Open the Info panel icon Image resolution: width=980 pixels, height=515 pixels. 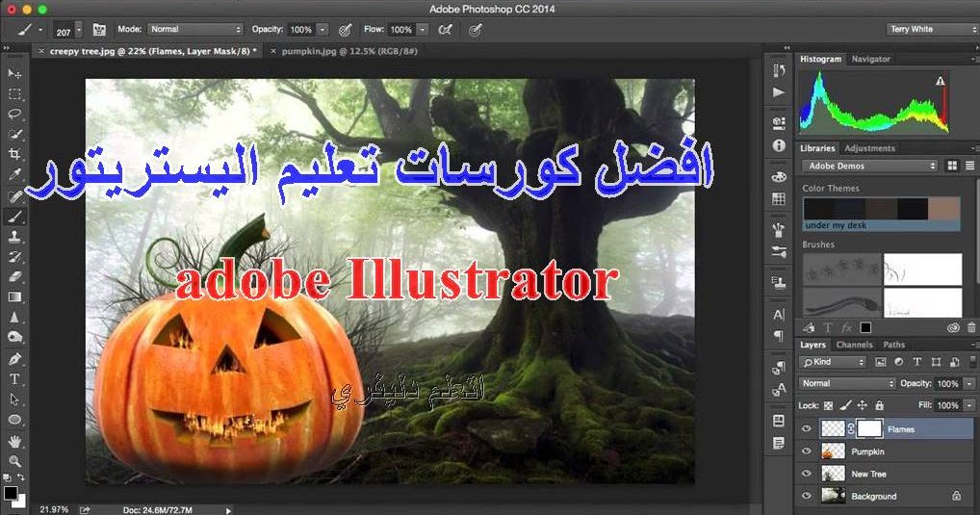(779, 145)
